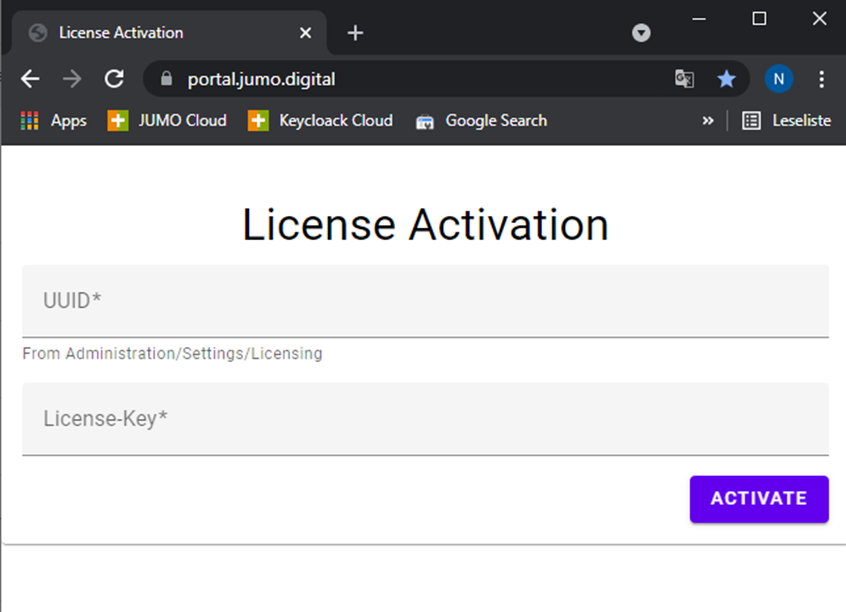Open Keycloack Cloud bookmark
Viewport: 846px width, 612px height.
tap(321, 121)
